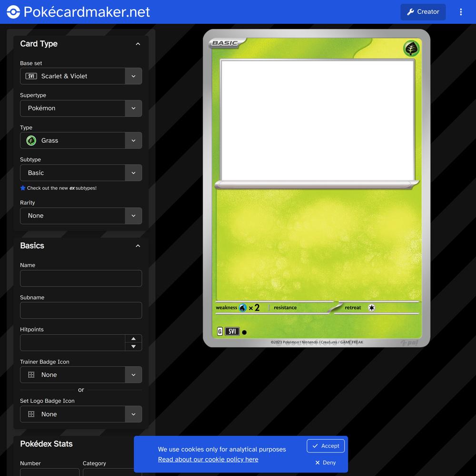476x476 pixels.
Task: Click the 'resistance' label on the card
Action: [285, 307]
